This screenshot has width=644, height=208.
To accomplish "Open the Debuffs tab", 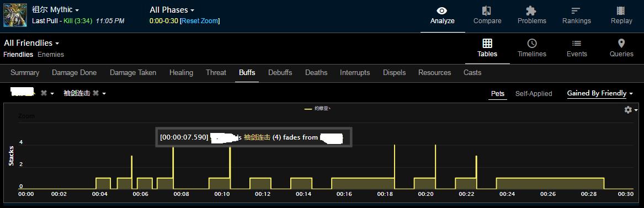I will click(280, 73).
